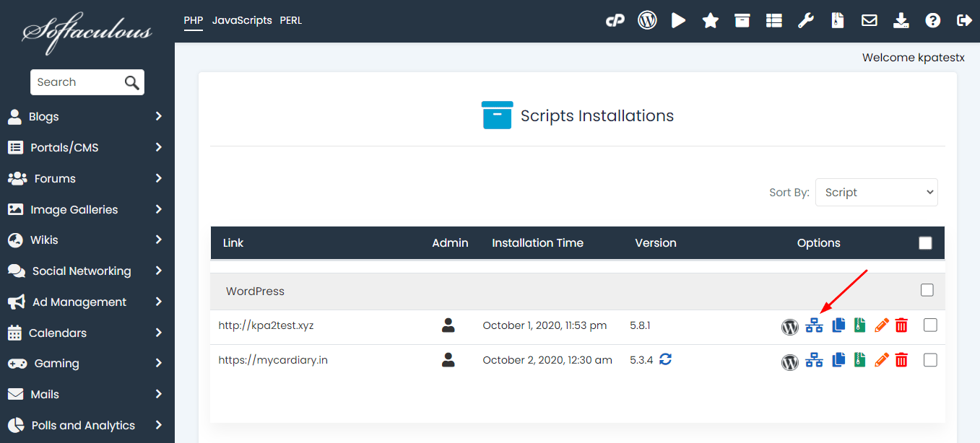Clone the mycardiary.in installation
The image size is (980, 443).
[838, 360]
